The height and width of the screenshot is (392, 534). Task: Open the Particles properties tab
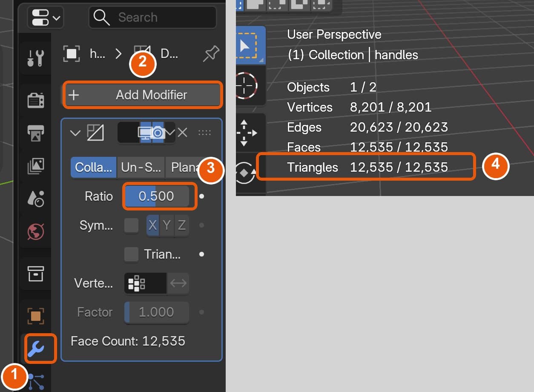[x=36, y=381]
